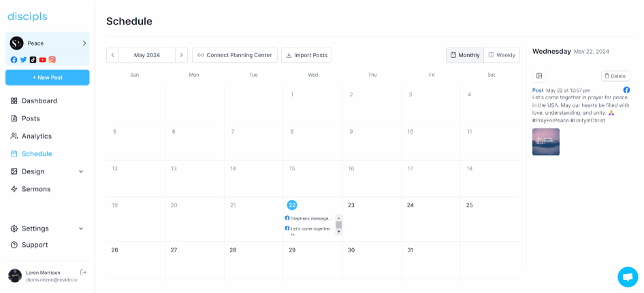
Task: Select May 1 on calendar
Action: 292,94
